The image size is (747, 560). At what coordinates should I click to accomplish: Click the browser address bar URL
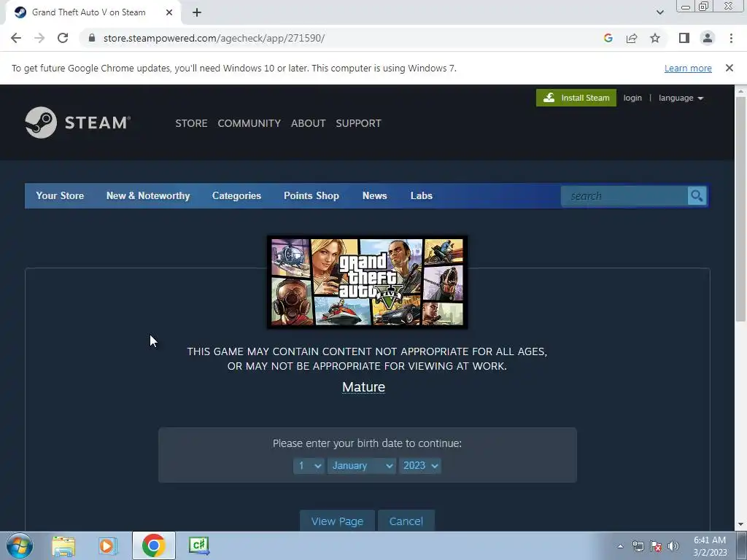[214, 38]
